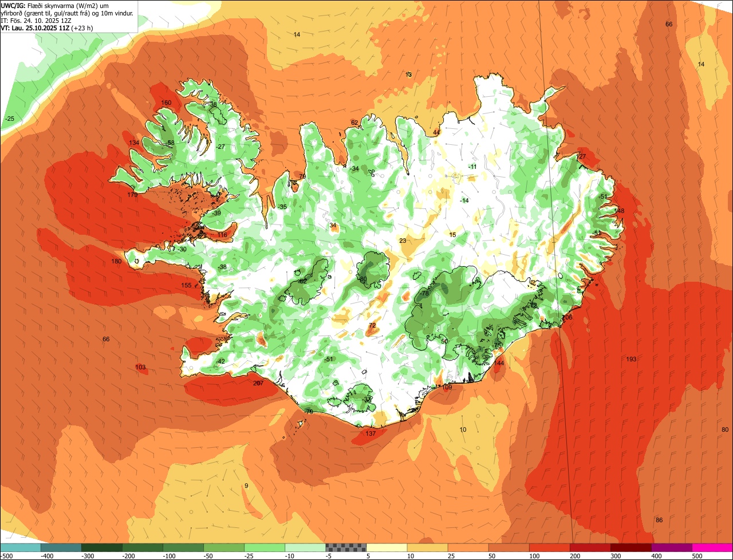Screen dimensions: 733x560
Task: Click the flux value 160 near the Westfjords
Action: click(x=166, y=103)
